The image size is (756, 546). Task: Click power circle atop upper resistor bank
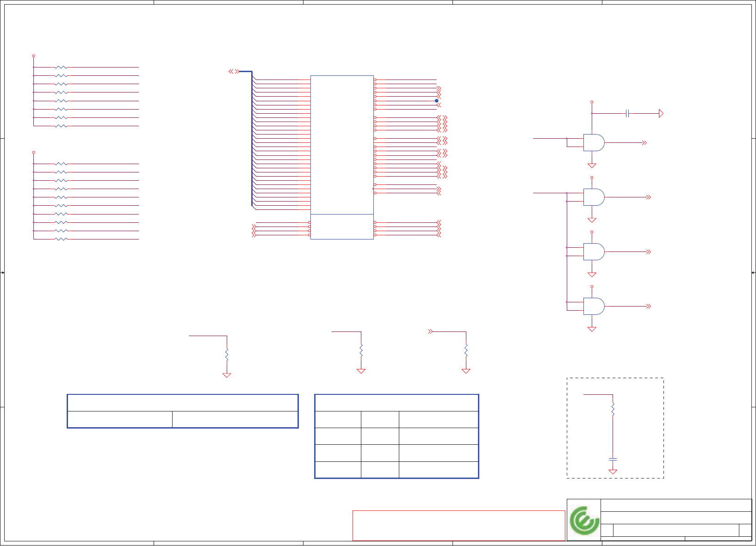[33, 56]
